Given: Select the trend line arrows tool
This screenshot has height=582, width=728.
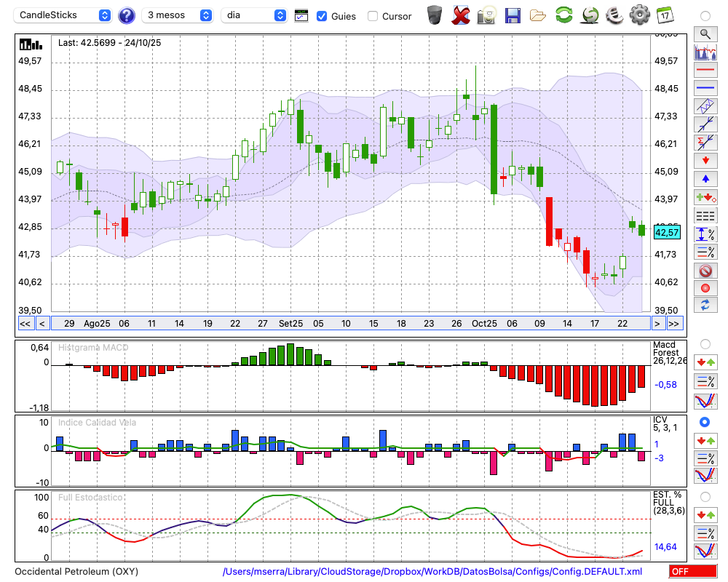Looking at the screenshot, I should [705, 124].
